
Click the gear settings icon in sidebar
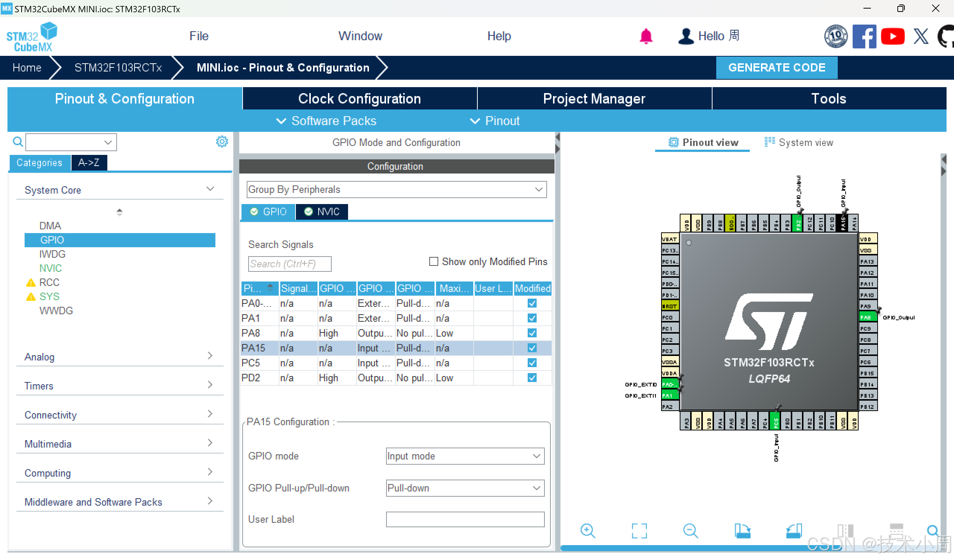(x=222, y=142)
